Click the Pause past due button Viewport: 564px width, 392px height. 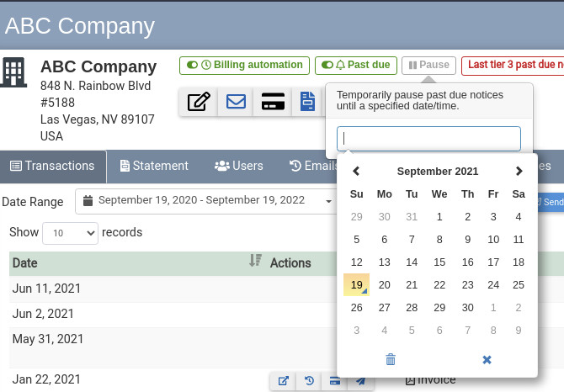click(x=428, y=65)
